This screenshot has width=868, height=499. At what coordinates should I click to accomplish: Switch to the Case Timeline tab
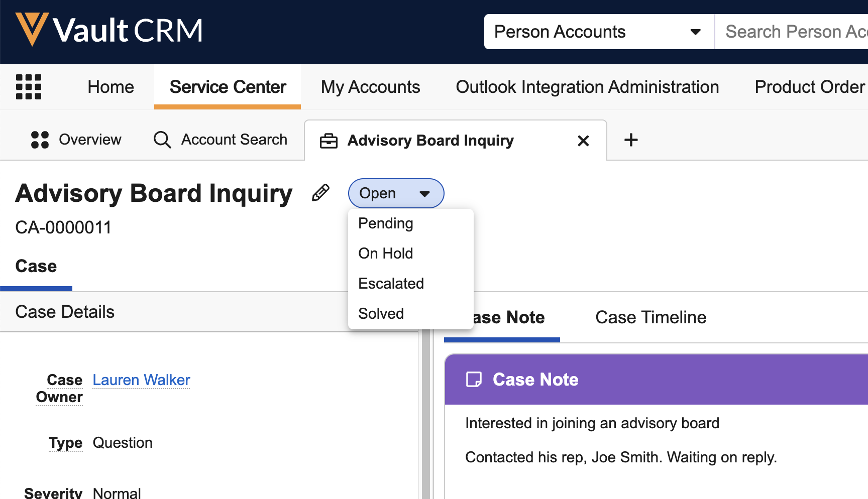tap(650, 317)
